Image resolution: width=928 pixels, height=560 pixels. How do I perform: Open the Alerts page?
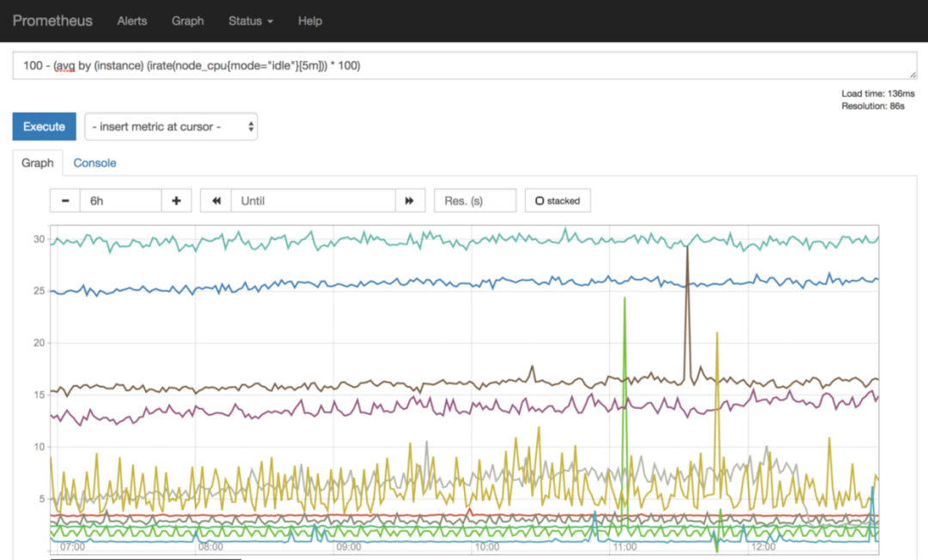(132, 21)
